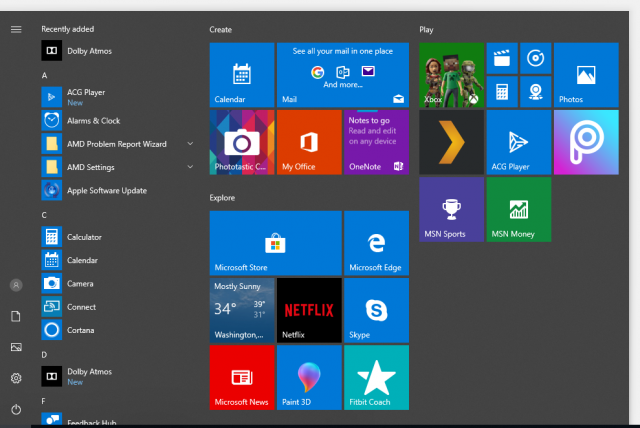Open Settings gear in Start sidebar
This screenshot has width=640, height=428.
(16, 378)
